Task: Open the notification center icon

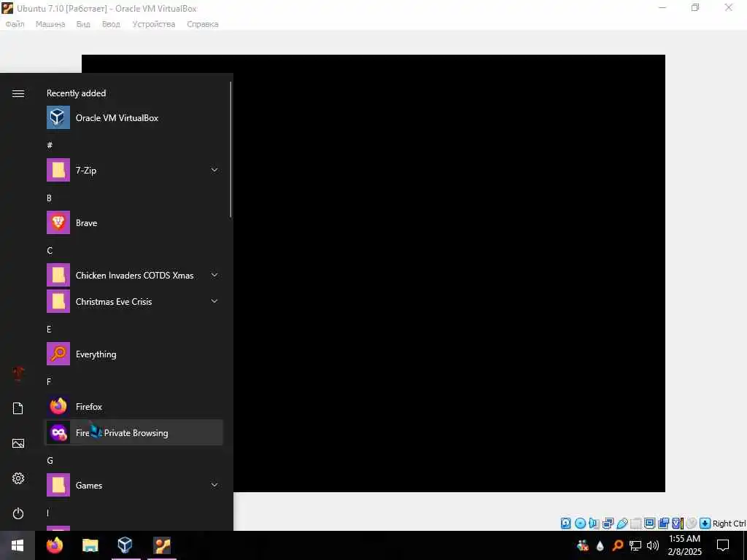Action: (723, 545)
